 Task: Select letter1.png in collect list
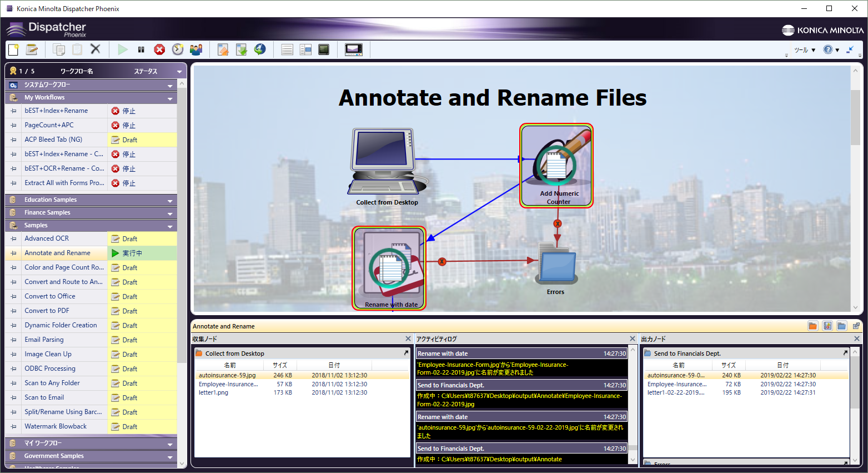213,392
